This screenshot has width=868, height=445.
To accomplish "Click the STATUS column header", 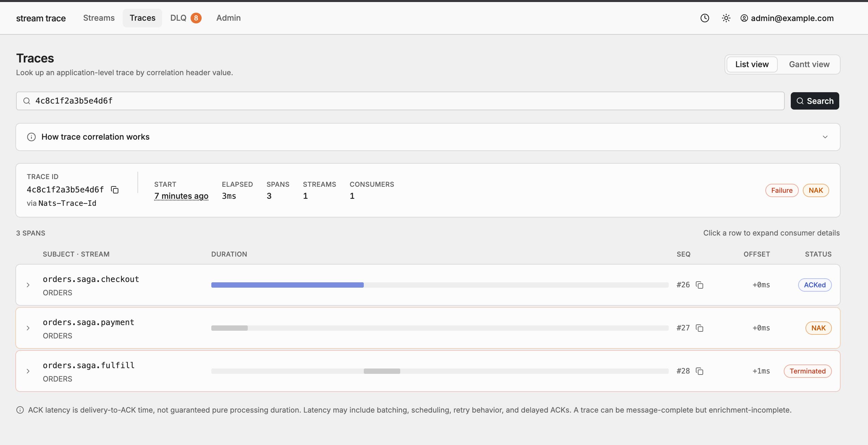I will 818,255.
